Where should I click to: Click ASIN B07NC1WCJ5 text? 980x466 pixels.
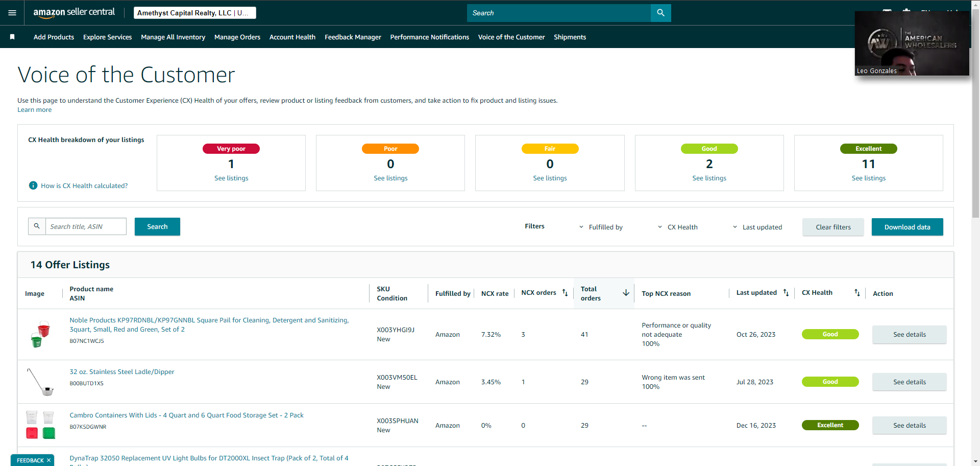click(x=87, y=341)
